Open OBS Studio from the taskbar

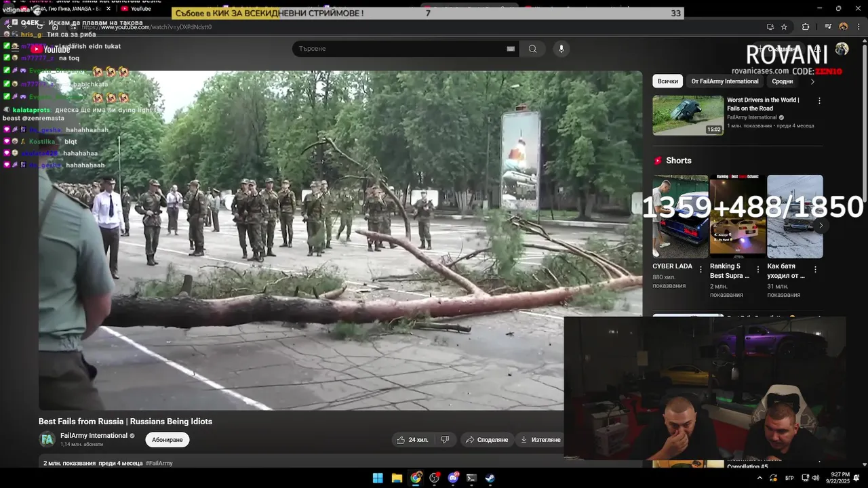click(x=435, y=478)
